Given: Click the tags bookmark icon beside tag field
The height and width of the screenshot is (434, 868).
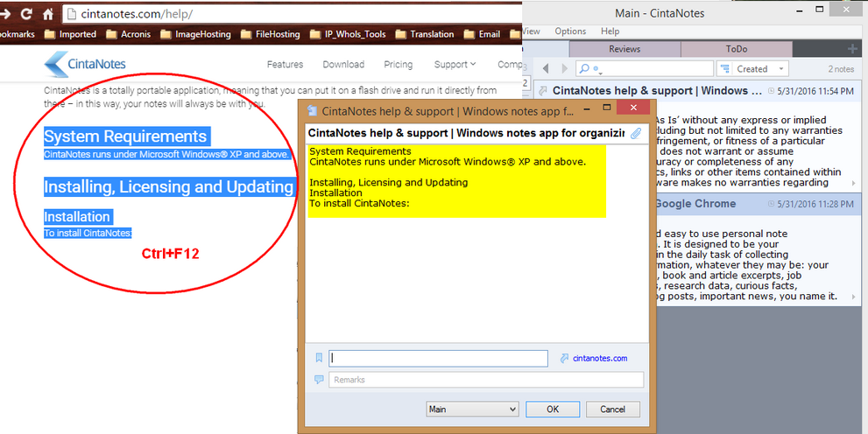Looking at the screenshot, I should (x=319, y=358).
